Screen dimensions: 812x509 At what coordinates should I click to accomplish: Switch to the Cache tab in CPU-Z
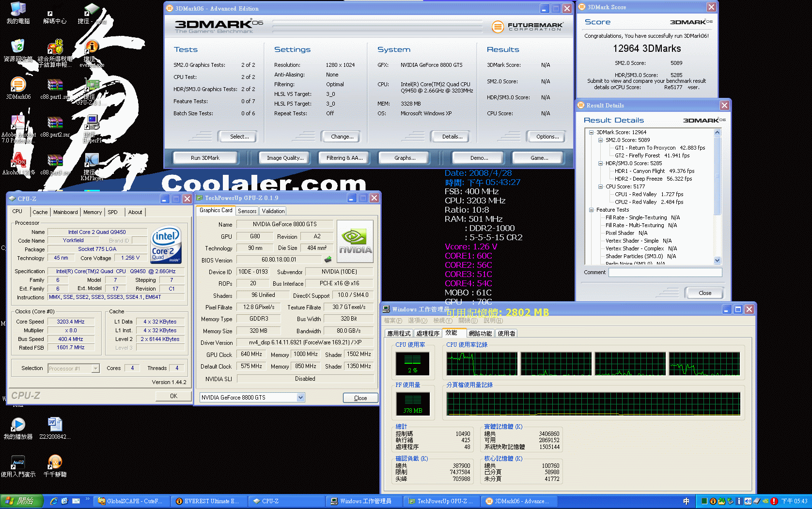coord(40,212)
